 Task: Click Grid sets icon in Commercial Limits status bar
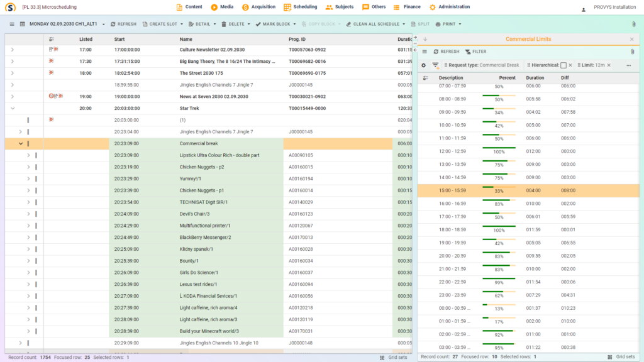click(609, 357)
